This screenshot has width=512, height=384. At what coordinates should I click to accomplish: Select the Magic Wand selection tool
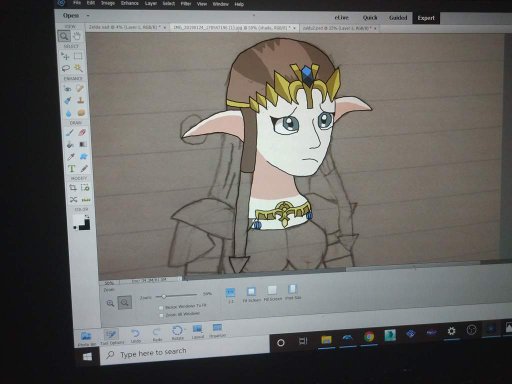tap(79, 68)
